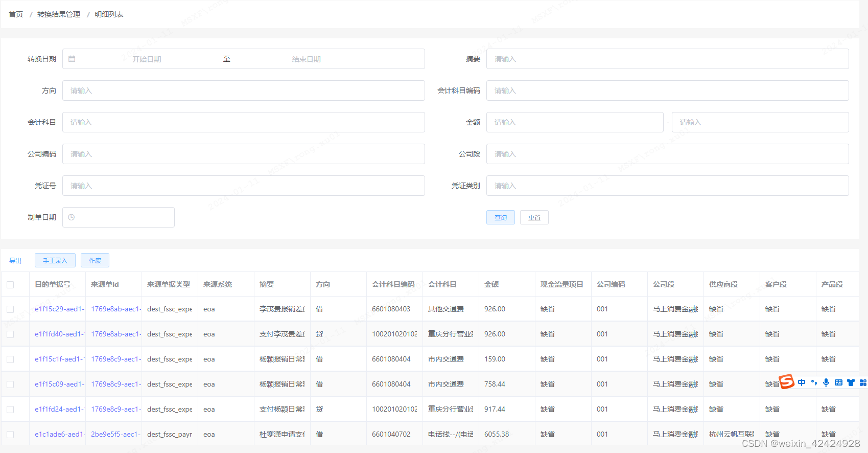The image size is (868, 453).
Task: Click the calendar icon in 转换日期 field
Action: click(72, 59)
